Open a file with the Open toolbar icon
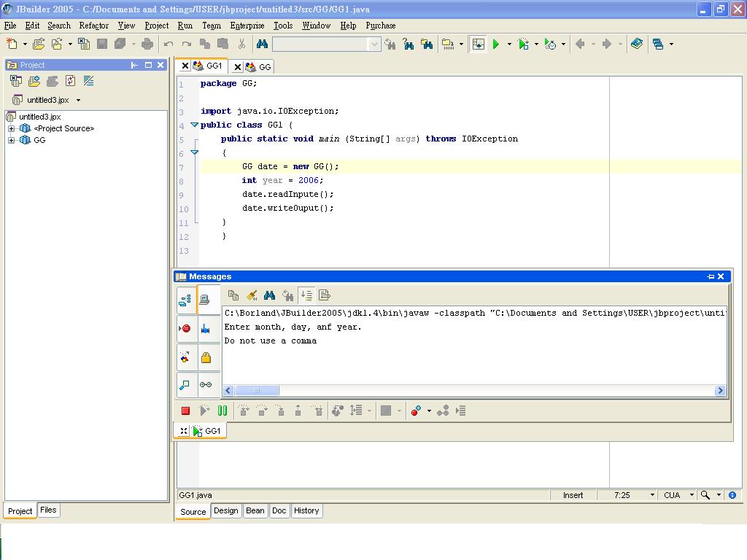Viewport: 747px width, 560px height. coord(38,44)
